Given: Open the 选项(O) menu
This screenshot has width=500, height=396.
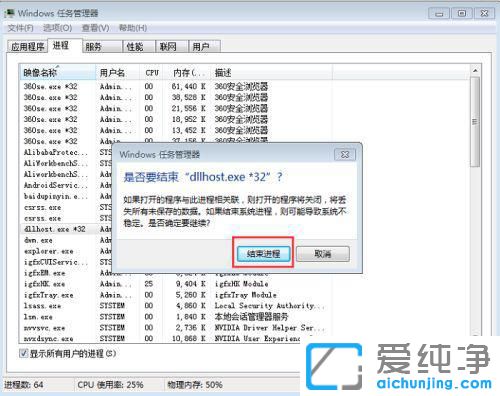Looking at the screenshot, I should pos(57,28).
